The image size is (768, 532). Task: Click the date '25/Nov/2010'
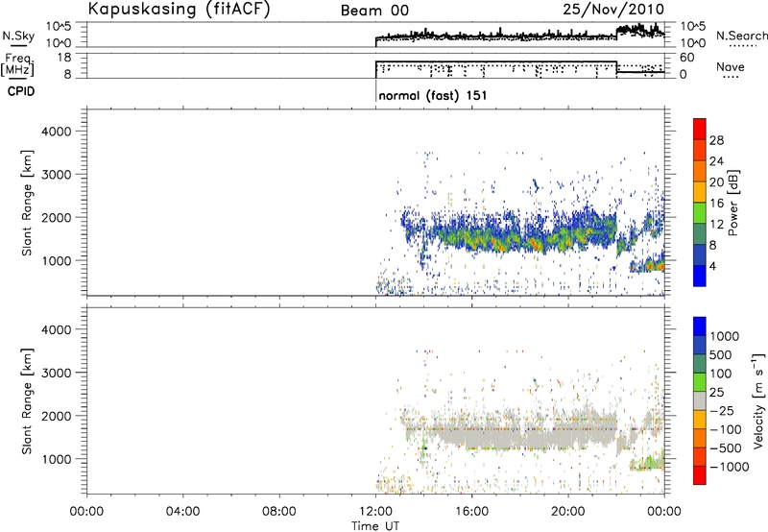[613, 9]
